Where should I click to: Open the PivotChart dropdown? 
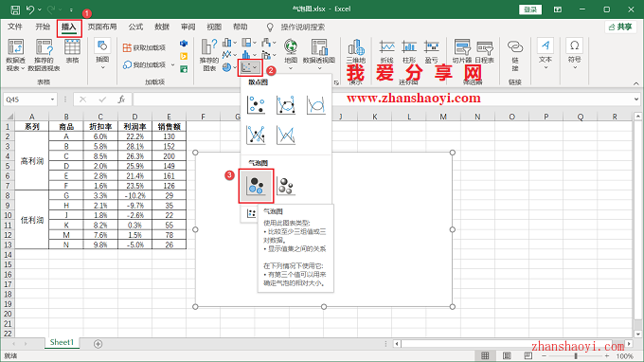click(319, 55)
